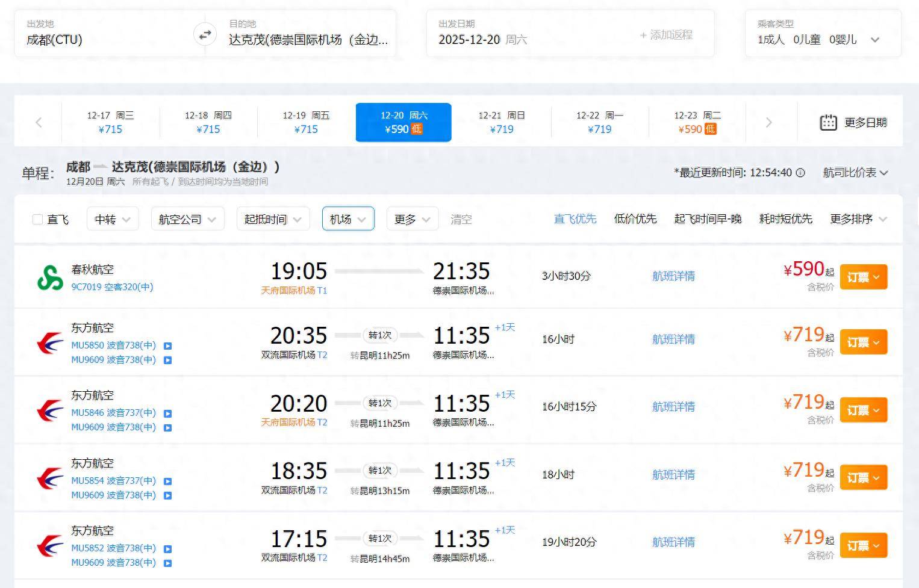Tick the 直飞 direct-flight checkbox
919x588 pixels.
(37, 220)
